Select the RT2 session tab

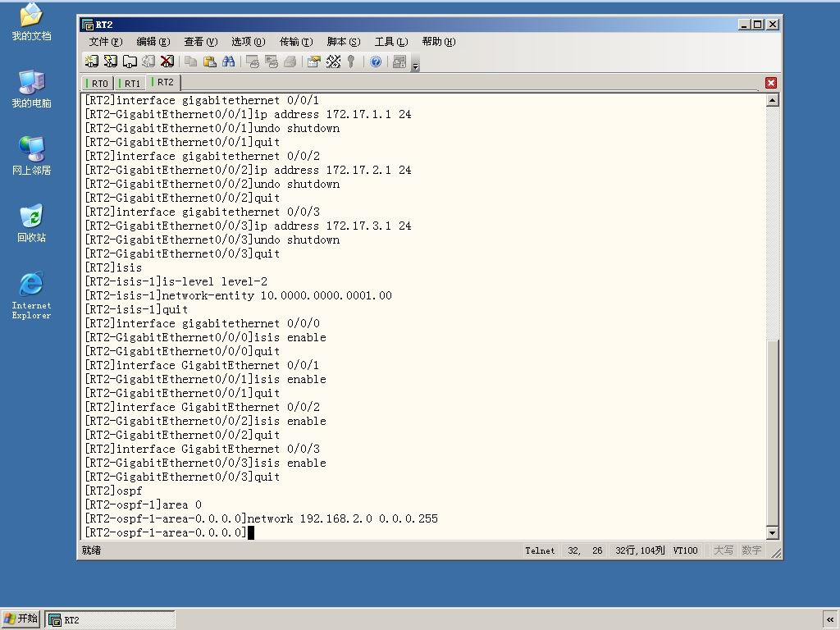[x=163, y=83]
